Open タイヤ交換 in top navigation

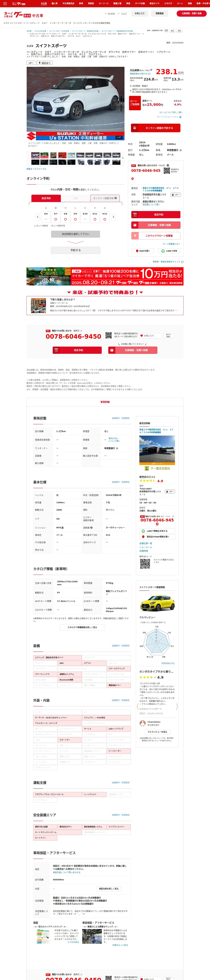coord(140,3)
